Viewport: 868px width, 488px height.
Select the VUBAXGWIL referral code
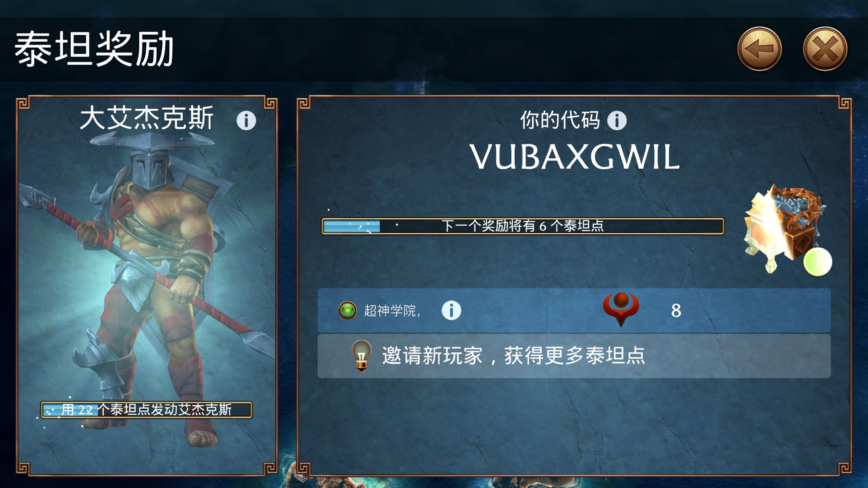[x=575, y=157]
